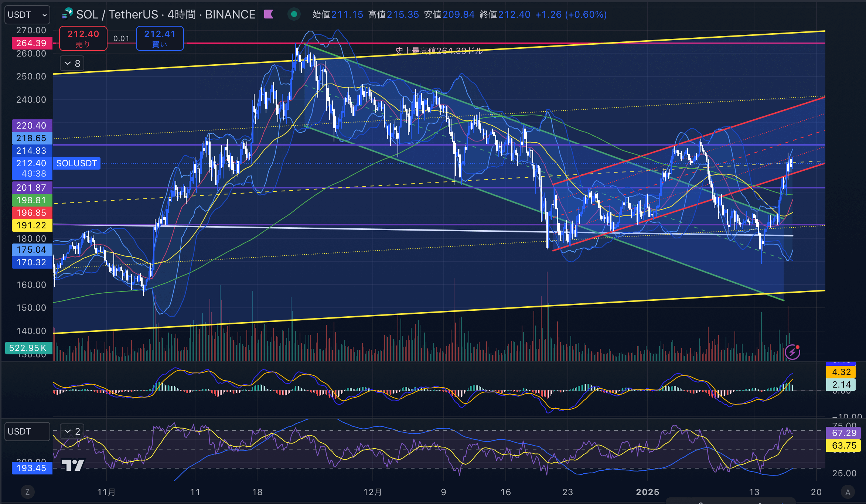The height and width of the screenshot is (504, 866).
Task: Click the 196.85 red price label
Action: coord(32,213)
